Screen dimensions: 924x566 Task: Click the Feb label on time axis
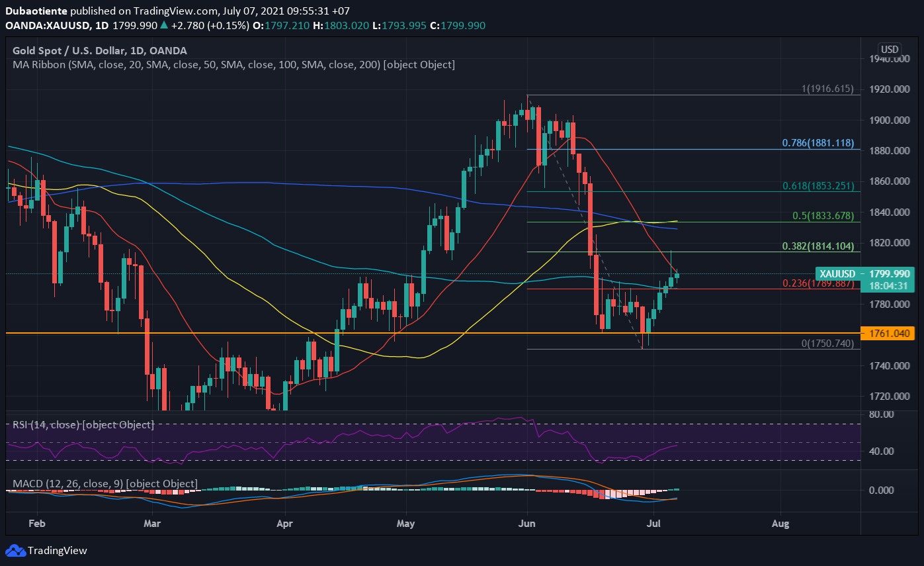[x=36, y=524]
